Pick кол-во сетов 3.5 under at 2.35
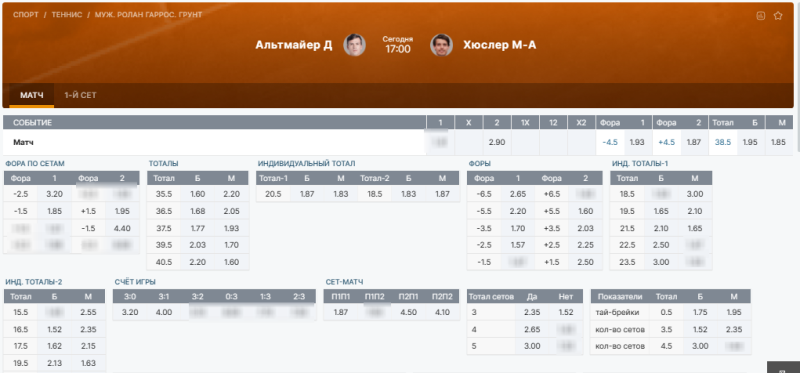Image resolution: width=800 pixels, height=373 pixels. click(734, 330)
